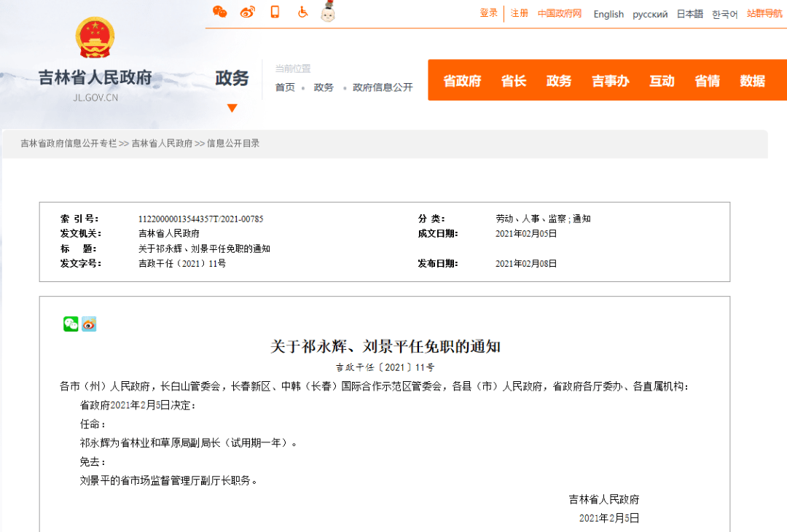Expand the orange triangle under 政务
Viewport: 787px width, 532px height.
[x=232, y=108]
